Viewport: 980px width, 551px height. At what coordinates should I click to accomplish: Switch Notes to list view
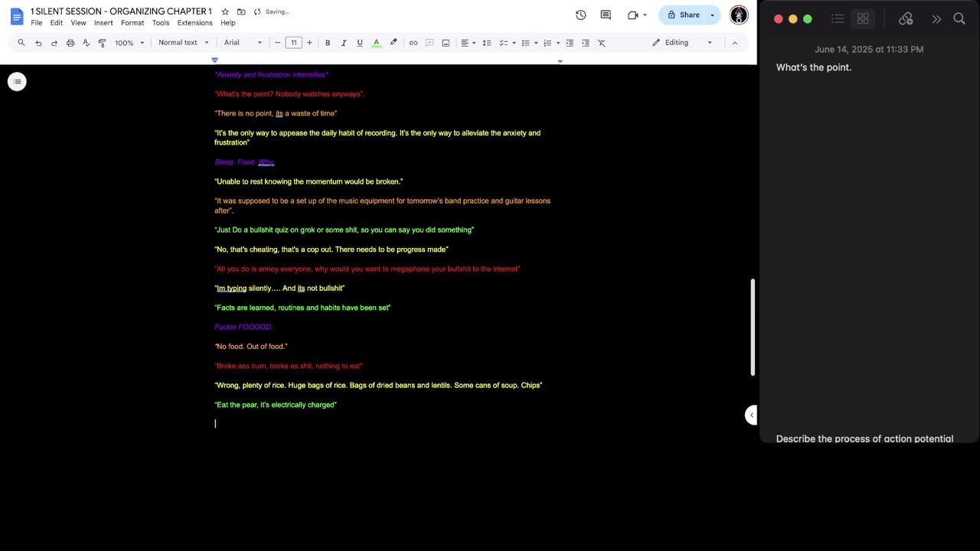pyautogui.click(x=838, y=19)
